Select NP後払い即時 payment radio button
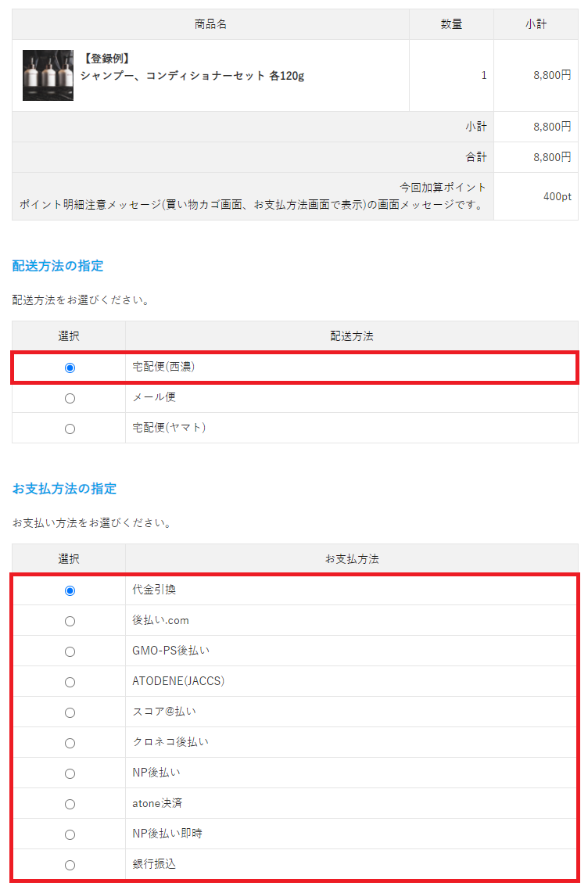Screen dimensions: 588x886 pos(70,834)
